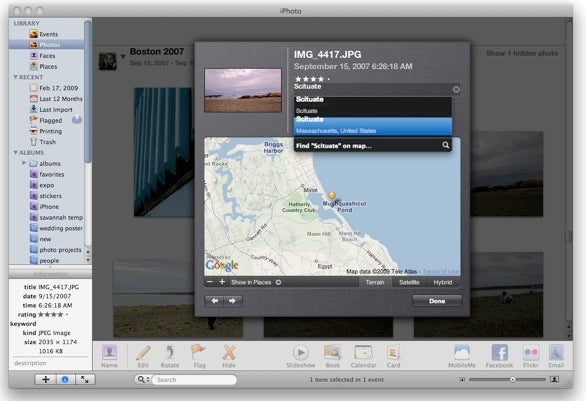Viewport: 586px width, 401px height.
Task: Clear the Scituate place field
Action: pyautogui.click(x=456, y=89)
